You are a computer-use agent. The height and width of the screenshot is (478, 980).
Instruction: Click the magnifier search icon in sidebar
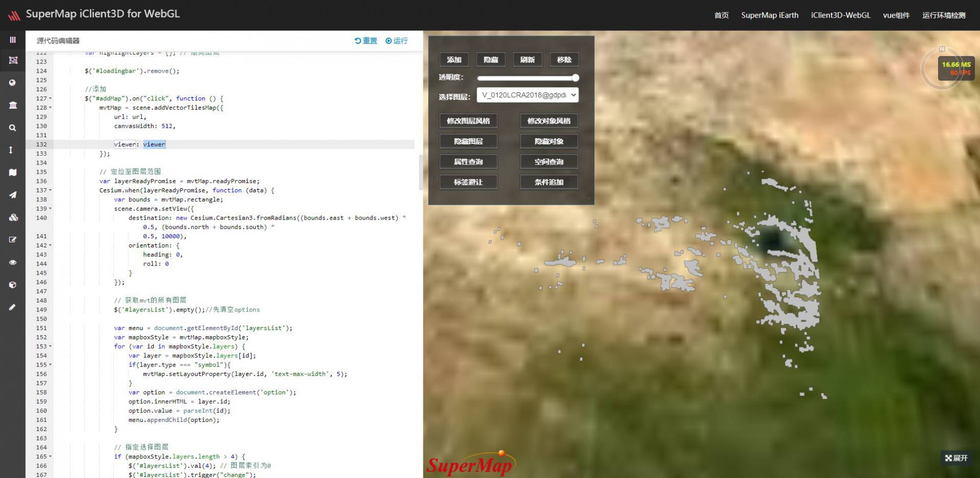[x=13, y=128]
